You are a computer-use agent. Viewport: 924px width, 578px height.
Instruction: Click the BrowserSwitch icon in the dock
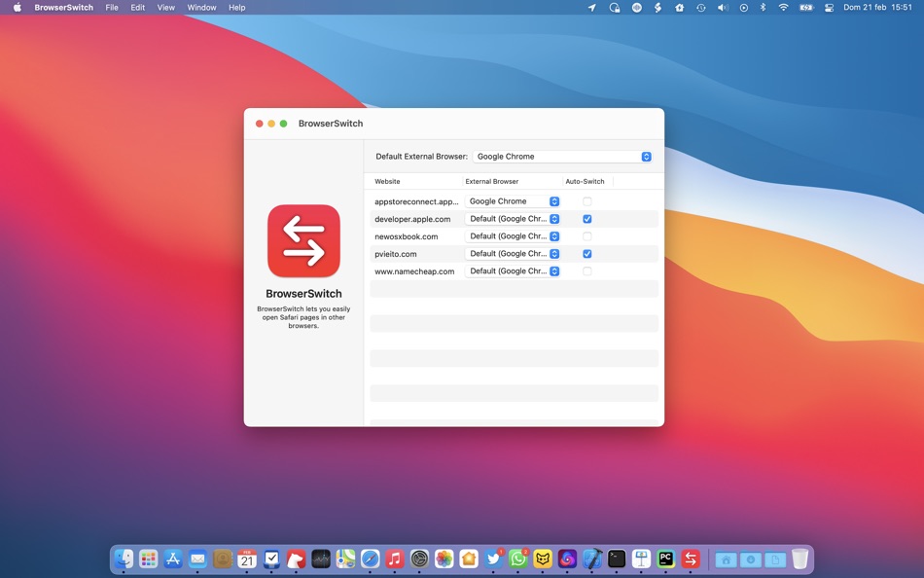pos(691,558)
